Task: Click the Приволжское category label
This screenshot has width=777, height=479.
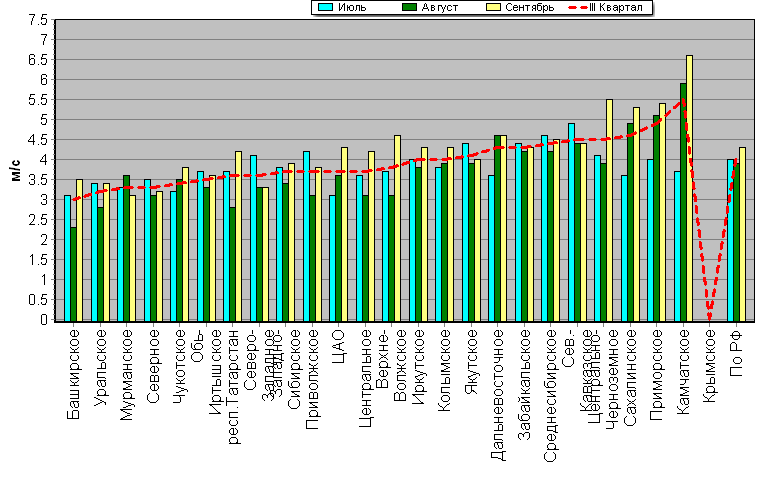Action: coord(312,379)
